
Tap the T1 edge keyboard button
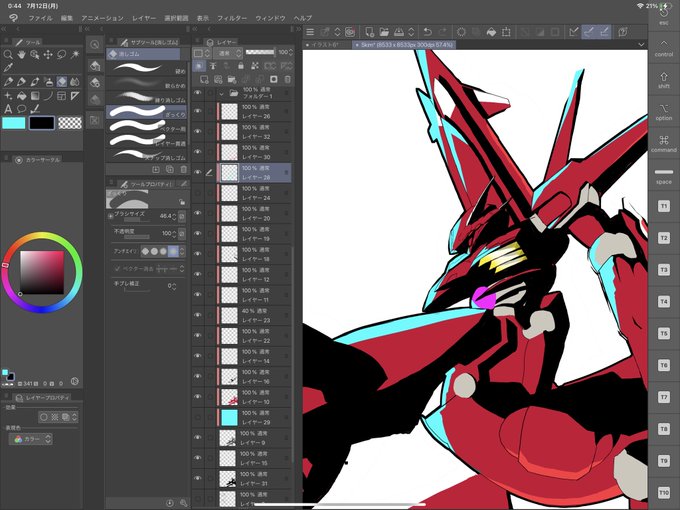click(x=664, y=206)
